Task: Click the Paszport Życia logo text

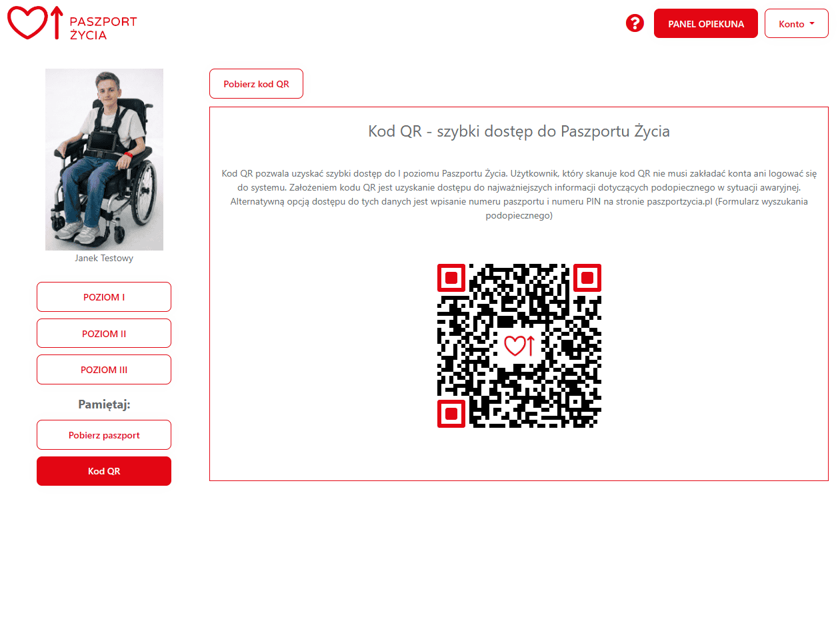Action: coord(103,28)
